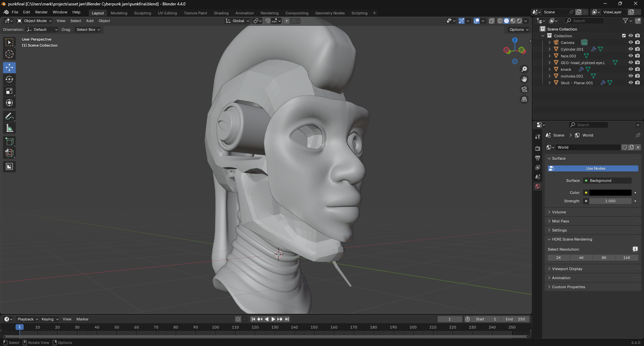The width and height of the screenshot is (644, 346).
Task: Select the Scale tool in the toolbar
Action: tap(9, 91)
